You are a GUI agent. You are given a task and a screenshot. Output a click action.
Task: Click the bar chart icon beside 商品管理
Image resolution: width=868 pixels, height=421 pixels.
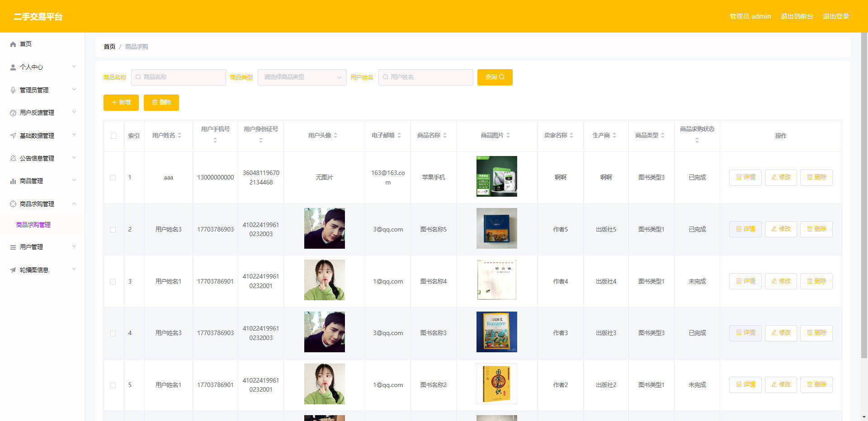point(13,181)
